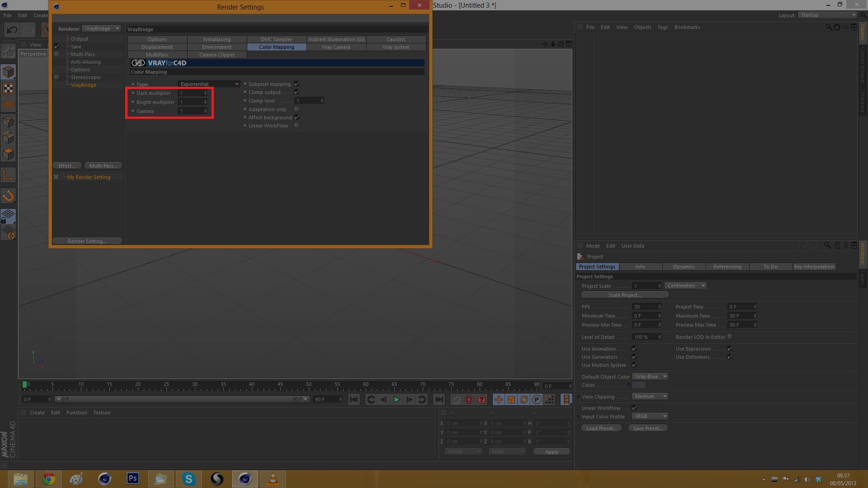This screenshot has width=868, height=488.
Task: Switch to the Antialiasing tab
Action: [217, 39]
